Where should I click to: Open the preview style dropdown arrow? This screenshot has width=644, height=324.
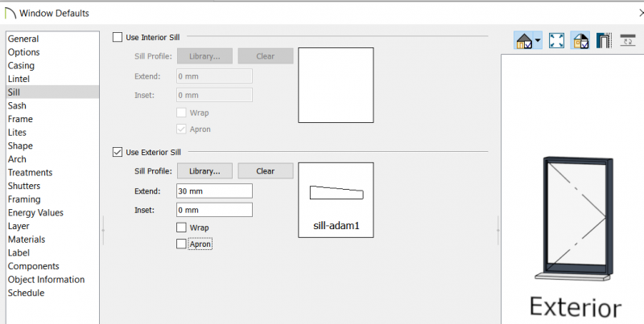click(x=538, y=41)
